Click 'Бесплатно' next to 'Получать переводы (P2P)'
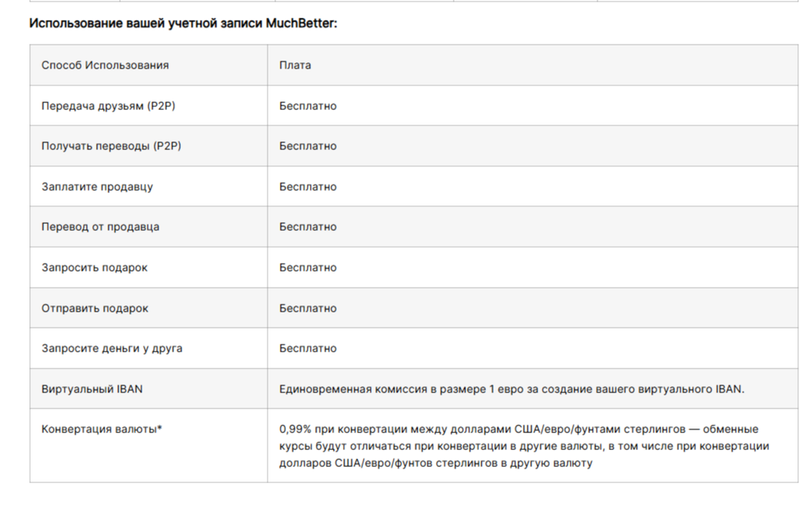The image size is (812, 507). [308, 146]
